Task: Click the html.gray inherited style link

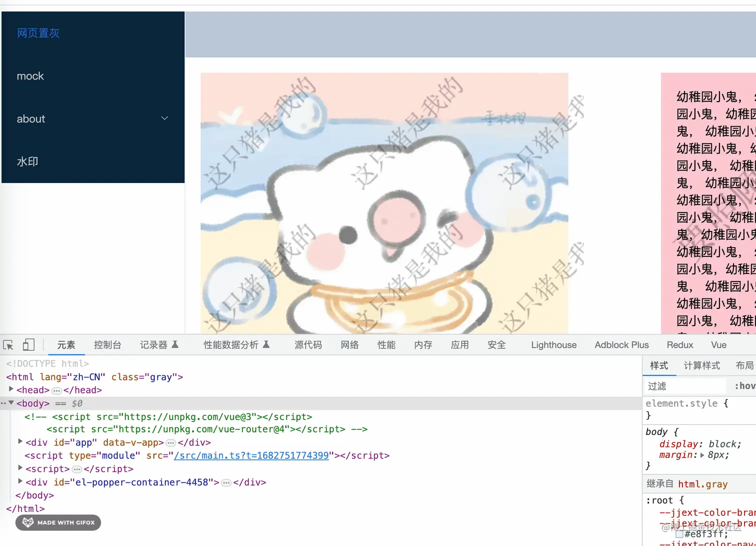Action: [703, 484]
